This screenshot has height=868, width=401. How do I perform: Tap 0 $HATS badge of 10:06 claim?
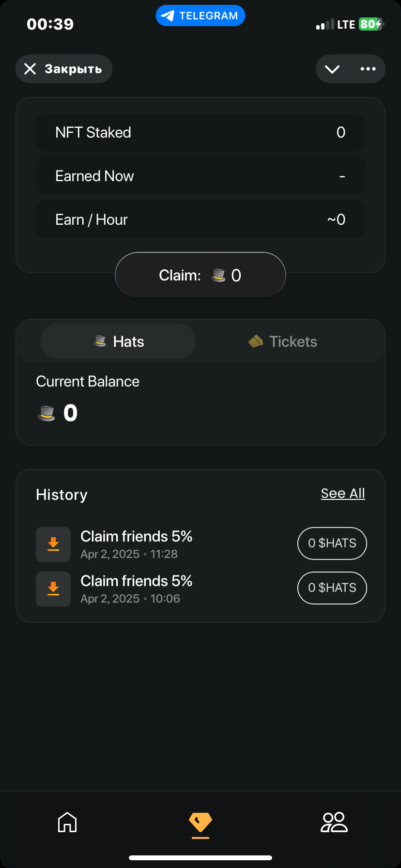point(332,588)
